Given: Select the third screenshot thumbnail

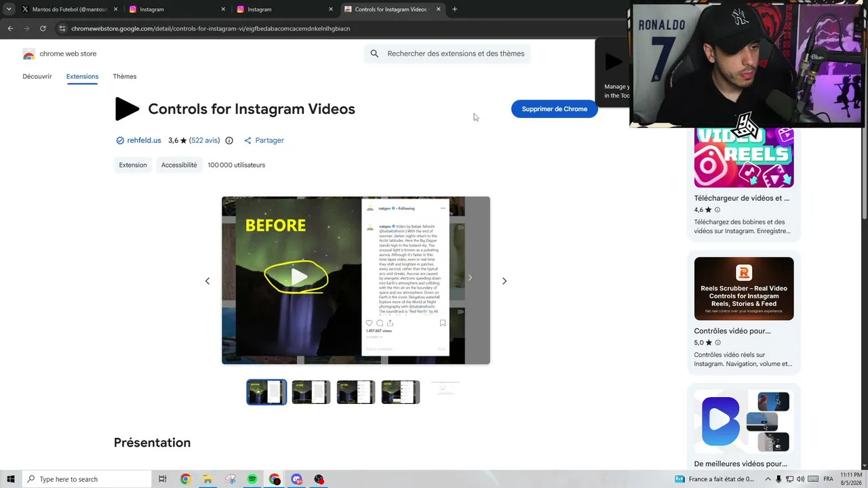Looking at the screenshot, I should pos(356,392).
